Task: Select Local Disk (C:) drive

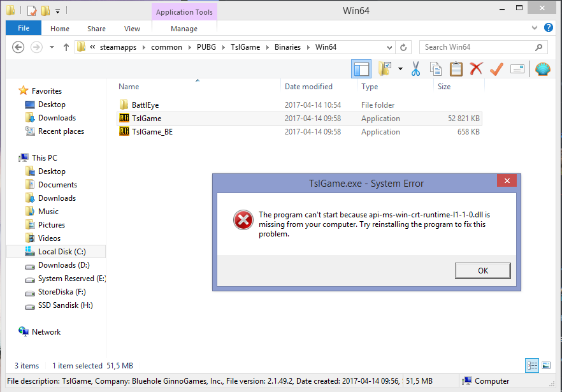Action: point(56,251)
